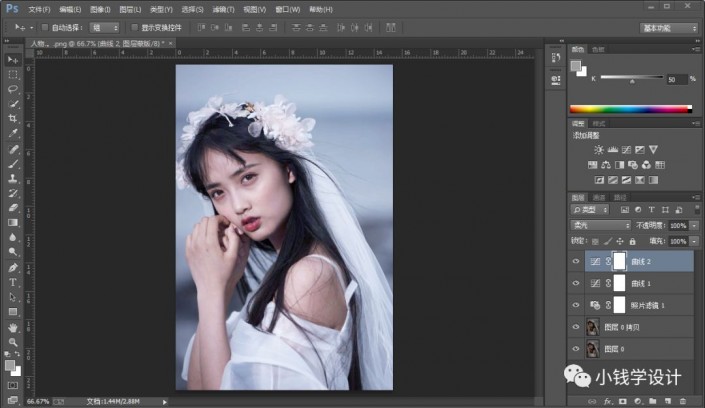The height and width of the screenshot is (408, 705).
Task: Select the Quick Selection tool
Action: tap(13, 104)
